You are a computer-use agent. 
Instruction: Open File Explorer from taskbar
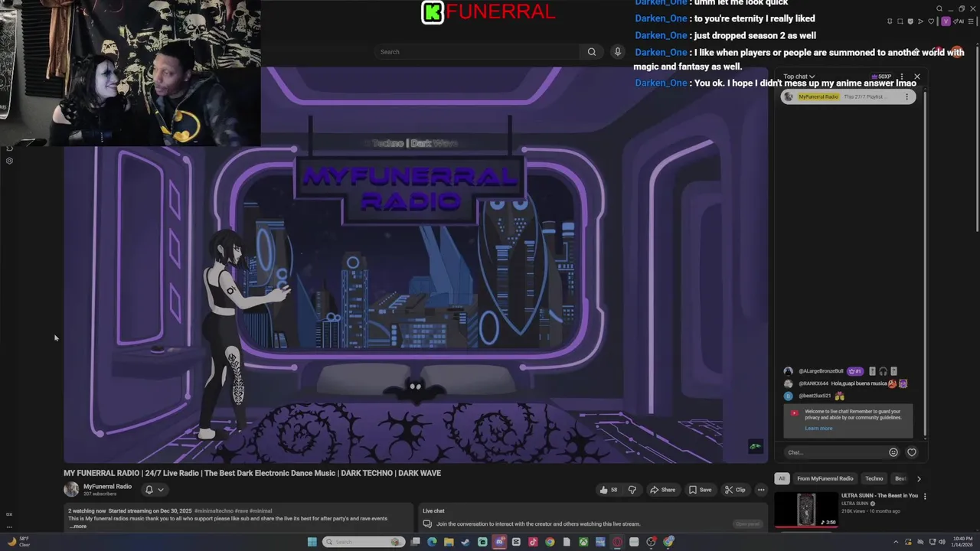coord(449,542)
